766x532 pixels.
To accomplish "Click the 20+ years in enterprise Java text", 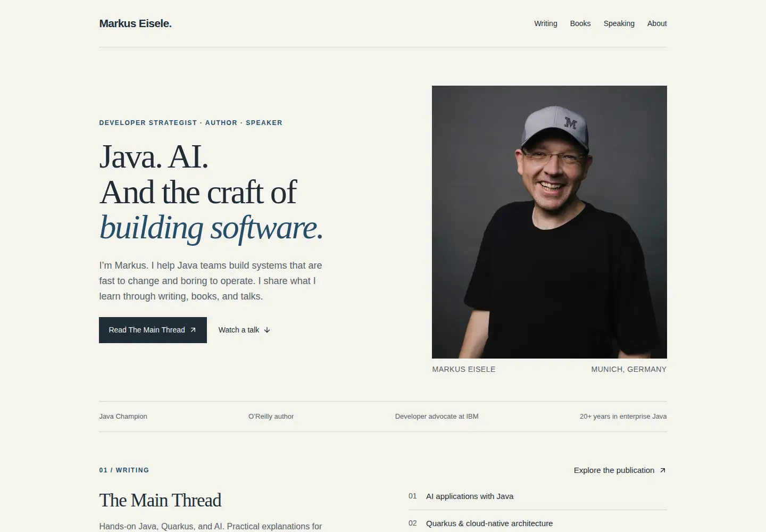I will tap(623, 417).
